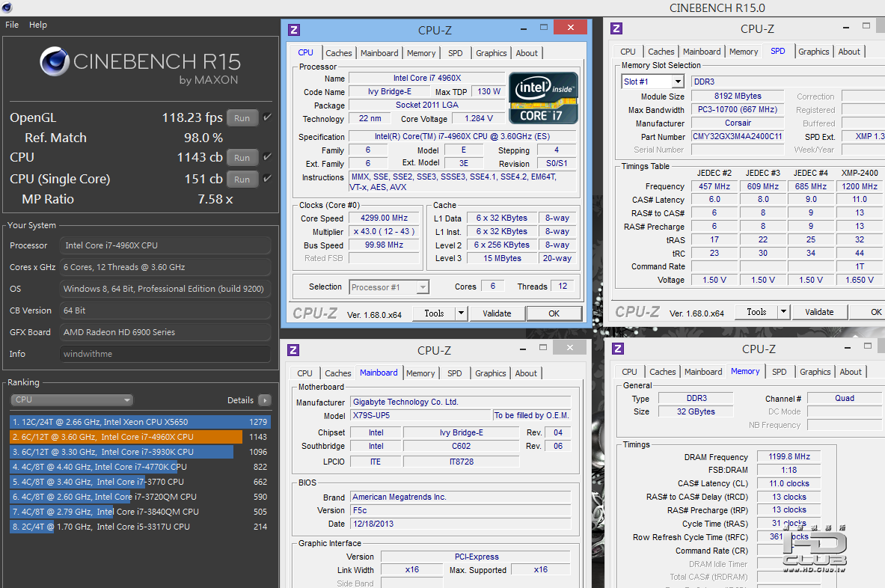Click the CPU-Z Z icon in the Mainboard window

pyautogui.click(x=293, y=350)
